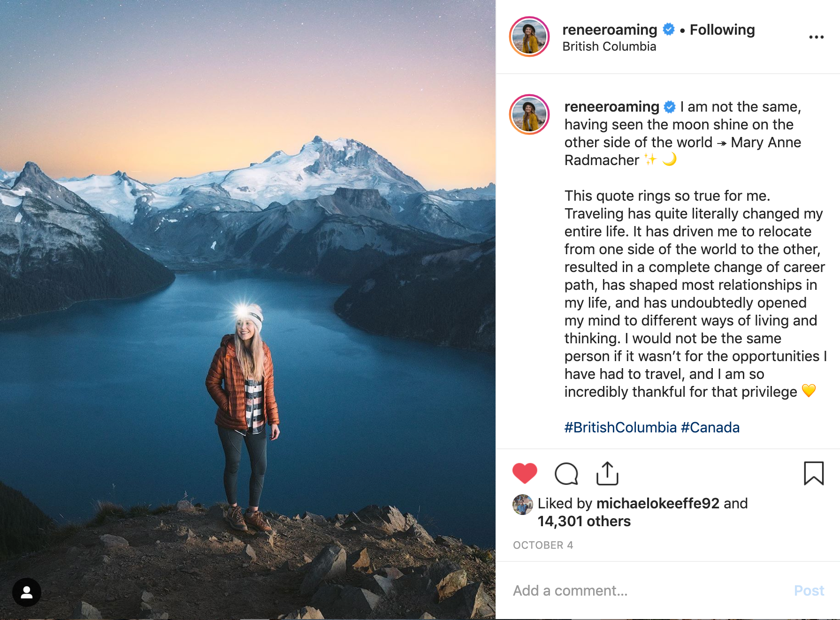Open the British Columbia location link
The height and width of the screenshot is (620, 840).
point(609,46)
